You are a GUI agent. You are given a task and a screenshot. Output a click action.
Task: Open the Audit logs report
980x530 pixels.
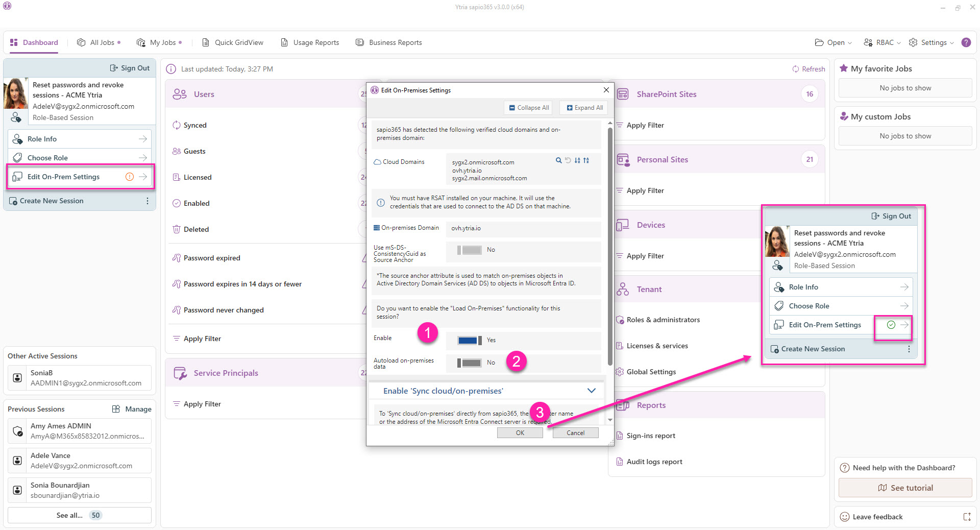654,462
